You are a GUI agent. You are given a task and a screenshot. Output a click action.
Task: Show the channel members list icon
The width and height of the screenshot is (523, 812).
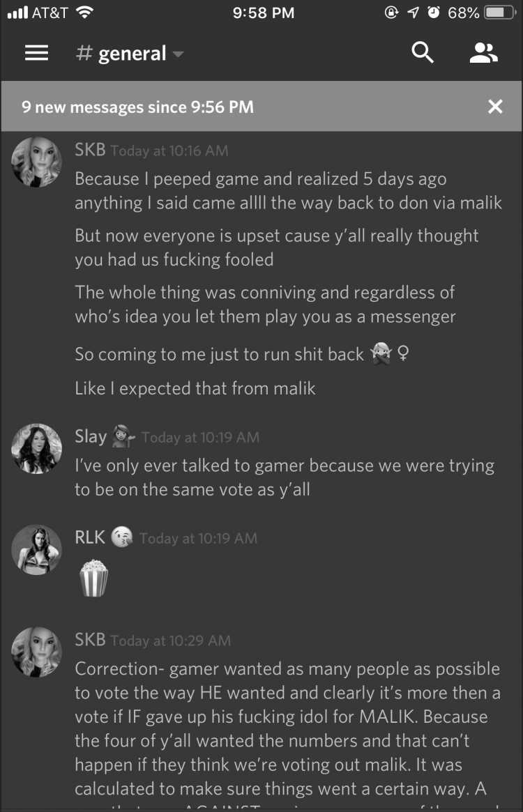(484, 53)
